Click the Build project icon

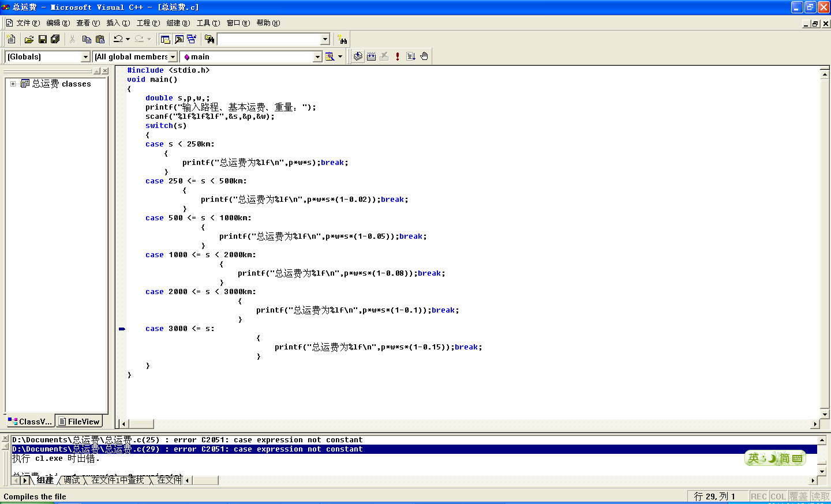pos(371,57)
